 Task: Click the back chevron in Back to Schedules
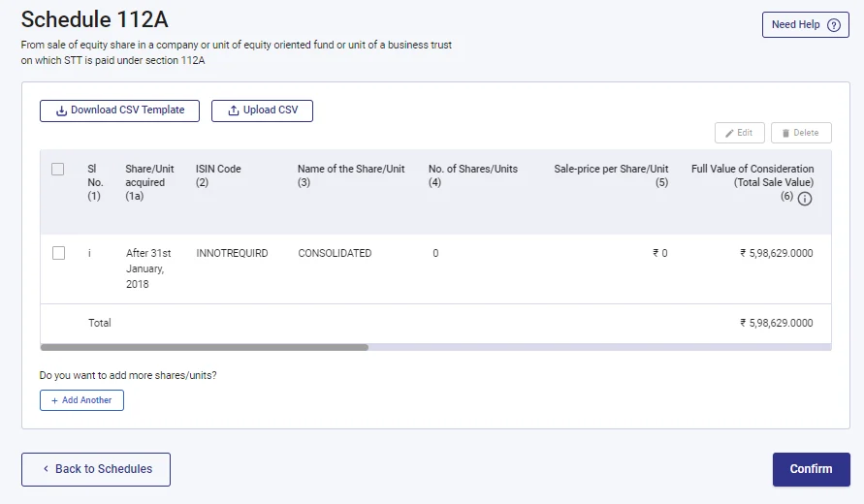pos(46,469)
